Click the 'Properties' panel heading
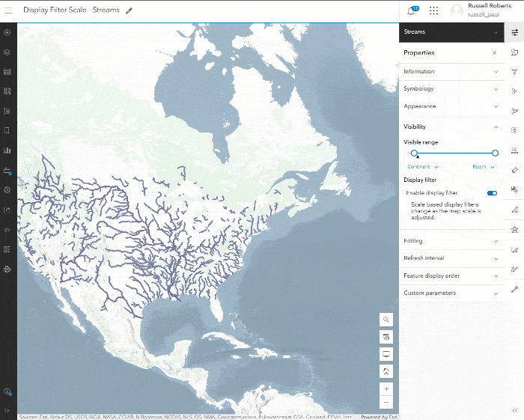 pyautogui.click(x=419, y=53)
